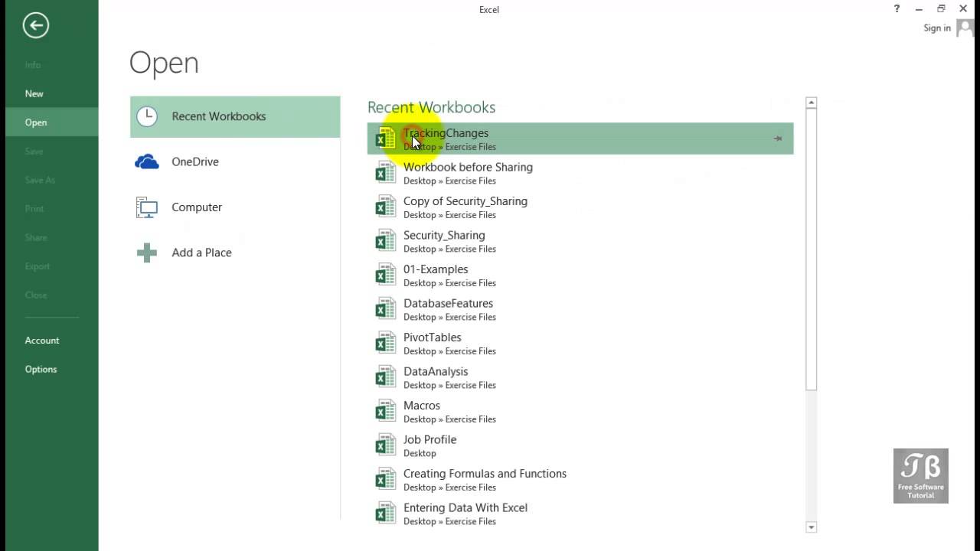Click the Excel icon beside Creating Formulas and Functions

[385, 479]
